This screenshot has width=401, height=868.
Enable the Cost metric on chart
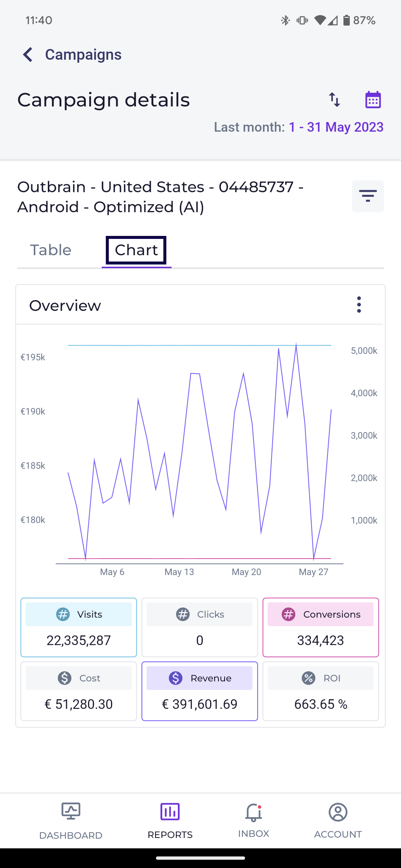79,691
